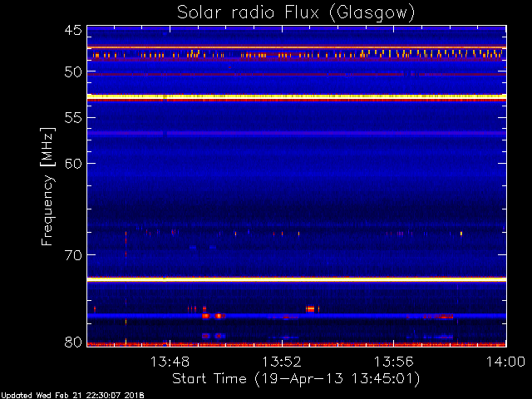Click the bright yellow band just above 53 MHz
This screenshot has height=399, width=532.
point(297,96)
